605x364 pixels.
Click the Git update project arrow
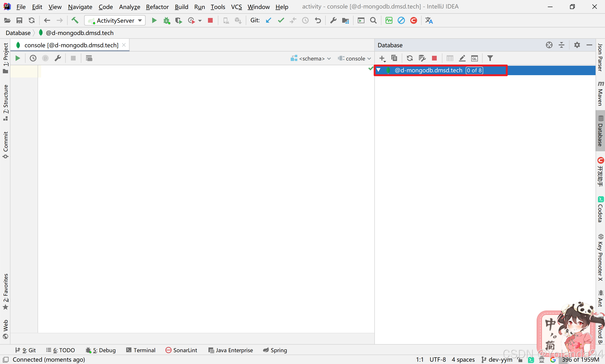coord(268,20)
